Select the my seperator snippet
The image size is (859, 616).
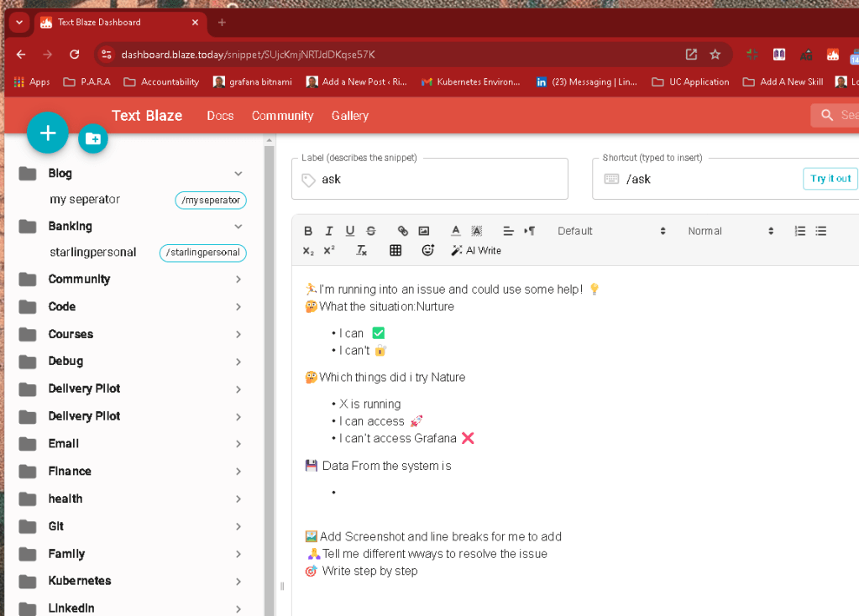(x=84, y=199)
